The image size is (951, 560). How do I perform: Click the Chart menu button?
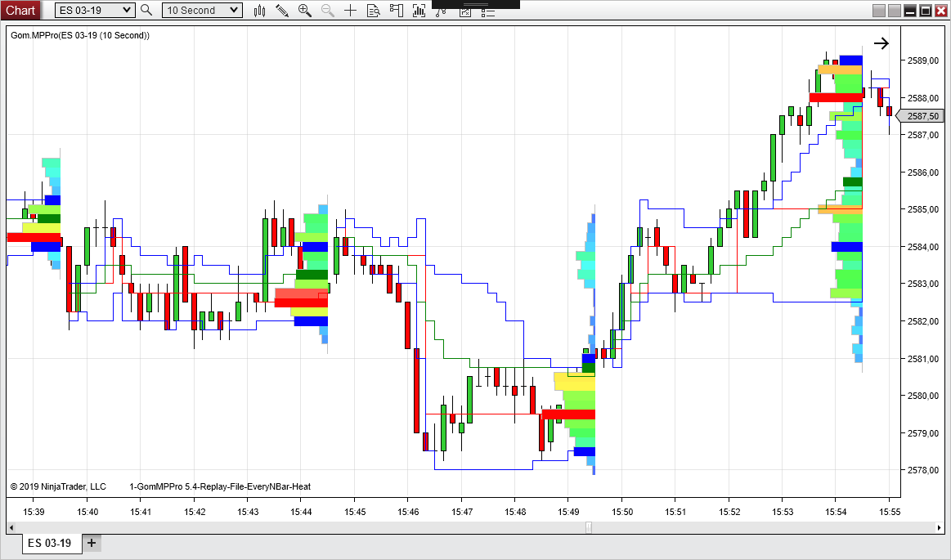pos(20,11)
